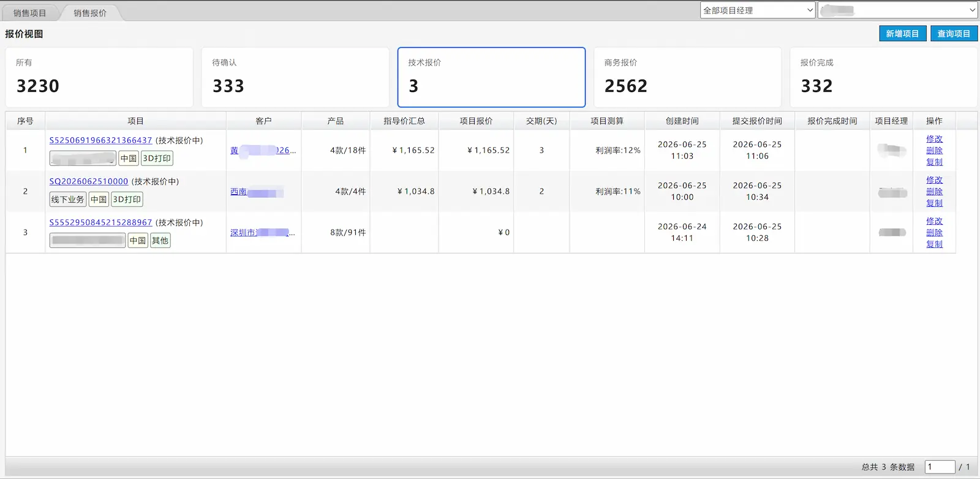This screenshot has height=479, width=980.
Task: Click the 交期(天) column header
Action: click(541, 121)
